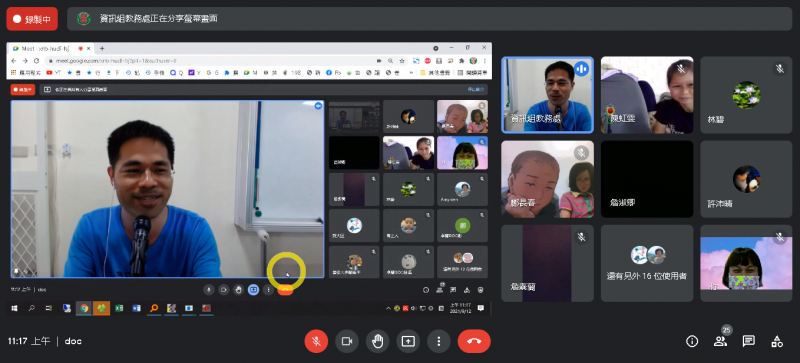Select the 詹淑卿 black video tile
Viewport: 800px width, 363px height.
647,179
